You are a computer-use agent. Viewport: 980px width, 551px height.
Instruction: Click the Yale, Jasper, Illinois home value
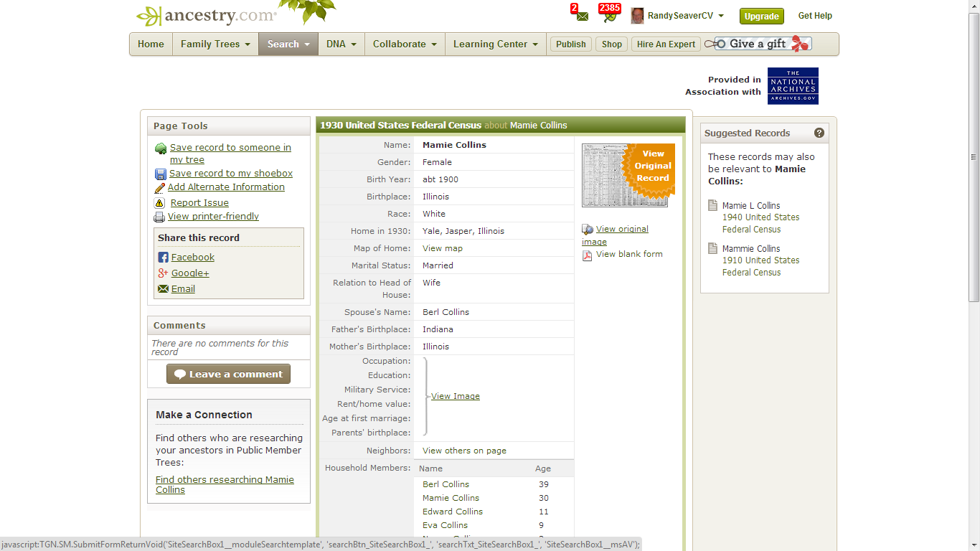coord(463,231)
